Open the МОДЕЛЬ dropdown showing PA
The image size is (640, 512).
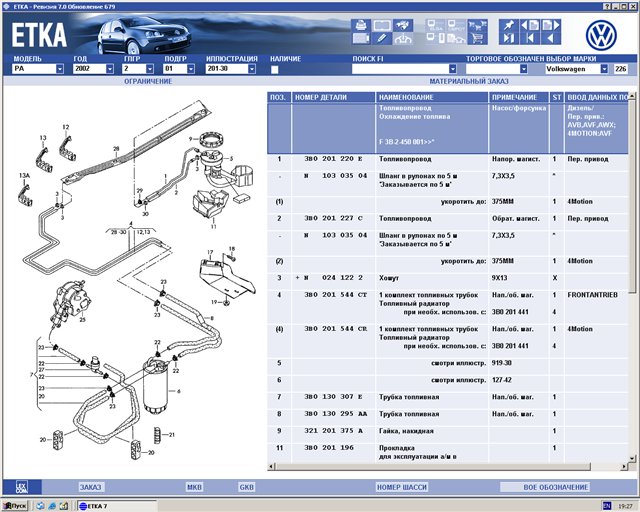pos(60,69)
